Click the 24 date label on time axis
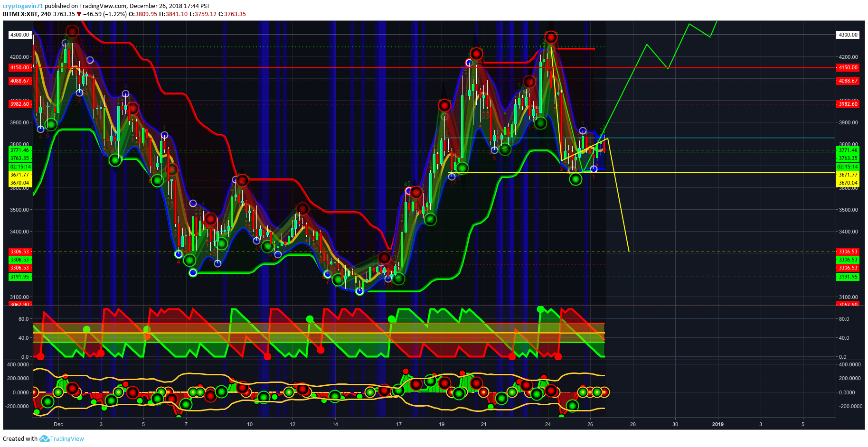868x447 pixels. point(548,424)
